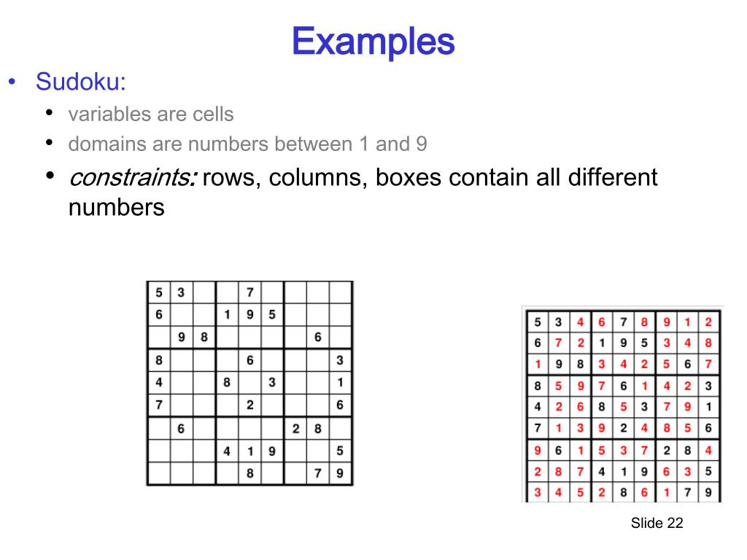Click 'domains are numbers between 1 and 9'
The width and height of the screenshot is (747, 560).
coord(247,144)
